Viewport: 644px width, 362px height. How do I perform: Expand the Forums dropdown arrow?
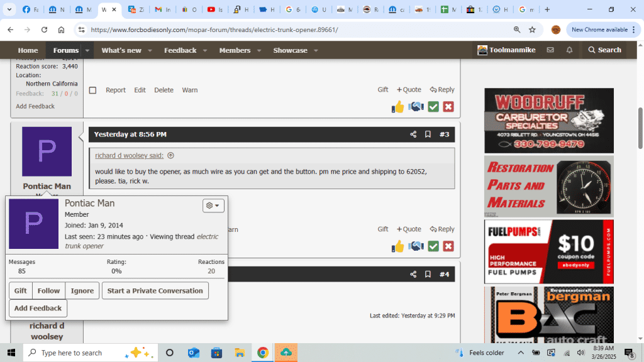click(87, 50)
